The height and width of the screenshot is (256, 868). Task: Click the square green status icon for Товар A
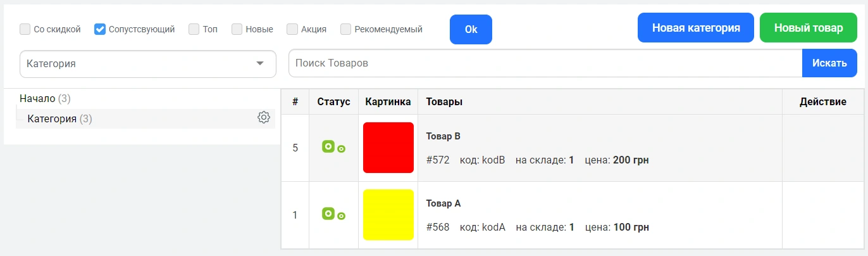(328, 214)
